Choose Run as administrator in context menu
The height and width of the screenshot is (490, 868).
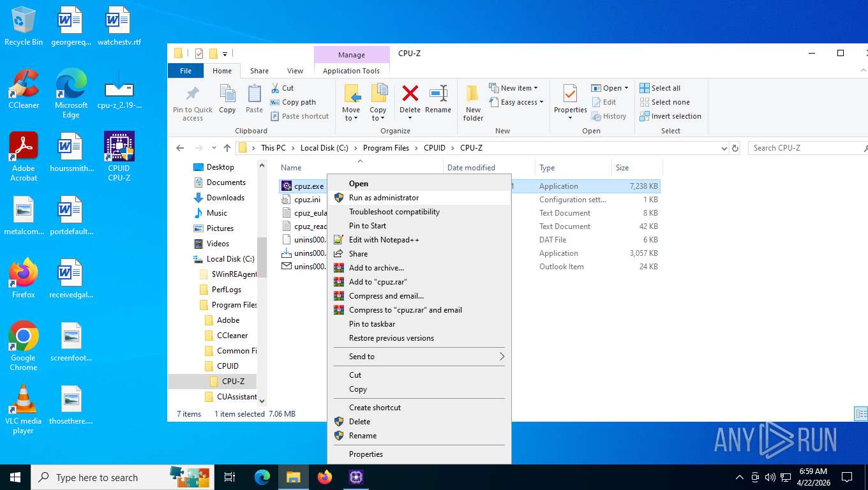419,198
